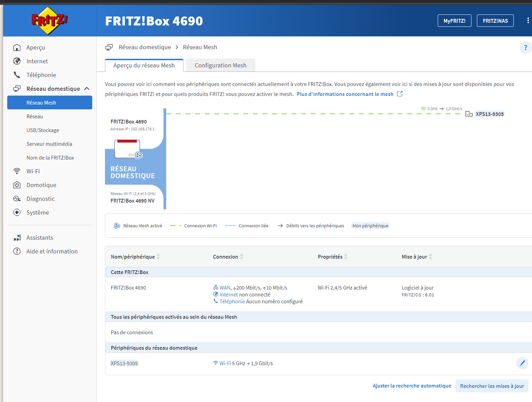
Task: Click the FRITZ! logo
Action: (50, 21)
